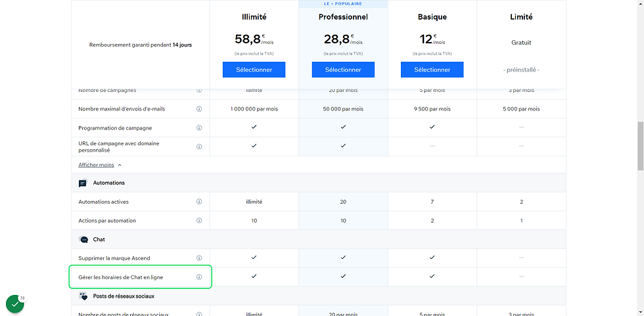The width and height of the screenshot is (644, 316).
Task: Click Limité value 2 in Automations actives row
Action: pyautogui.click(x=521, y=202)
